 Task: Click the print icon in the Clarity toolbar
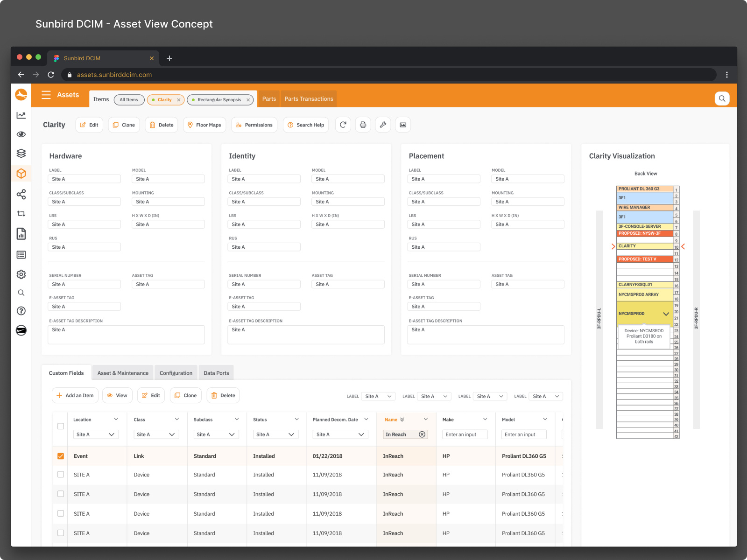tap(363, 125)
